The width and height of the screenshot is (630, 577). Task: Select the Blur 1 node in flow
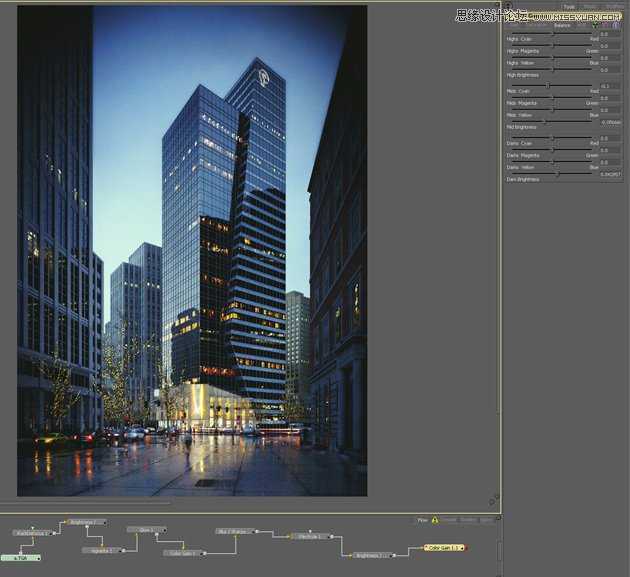[235, 532]
